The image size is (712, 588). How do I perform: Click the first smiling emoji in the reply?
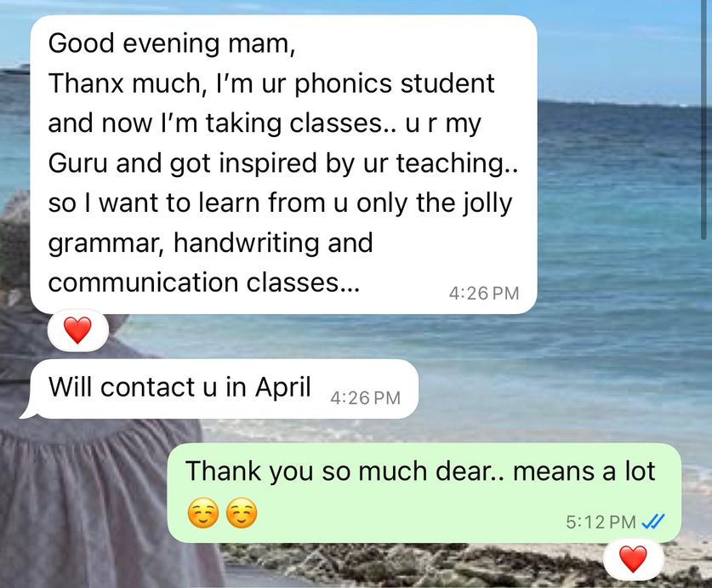(x=203, y=513)
